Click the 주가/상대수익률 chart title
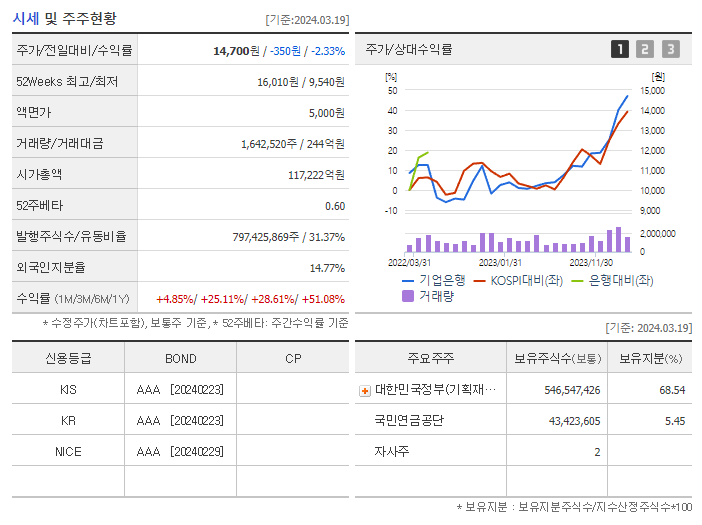Screen dimensions: 702x525 (409, 49)
